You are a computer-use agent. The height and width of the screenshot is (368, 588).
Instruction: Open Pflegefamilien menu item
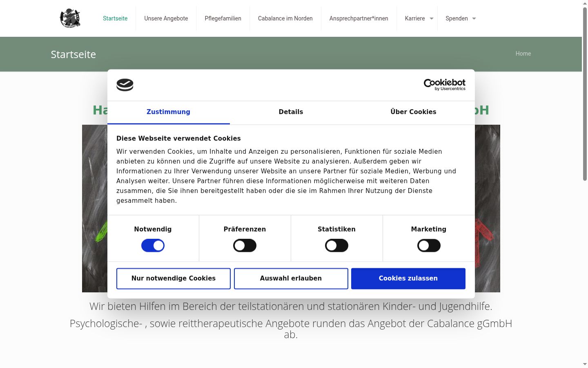click(x=223, y=18)
